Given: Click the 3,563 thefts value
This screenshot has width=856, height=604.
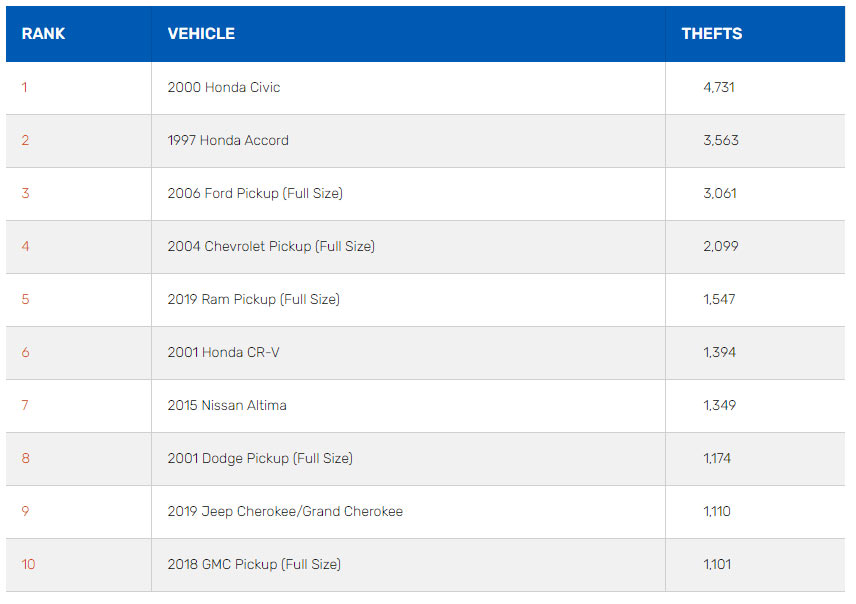Looking at the screenshot, I should point(720,141).
